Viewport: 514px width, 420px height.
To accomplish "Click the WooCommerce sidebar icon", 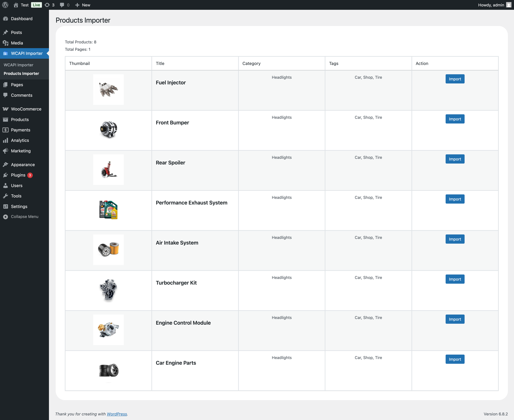I will coord(6,109).
